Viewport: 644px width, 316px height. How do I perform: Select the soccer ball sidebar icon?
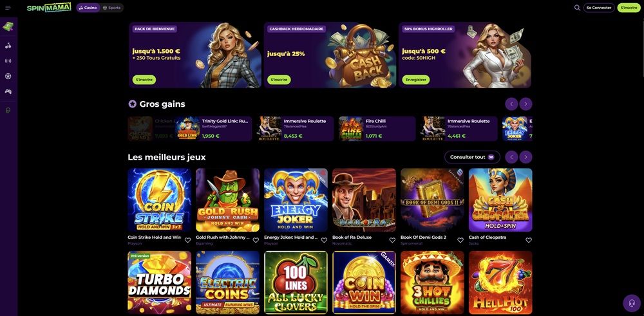pos(8,77)
